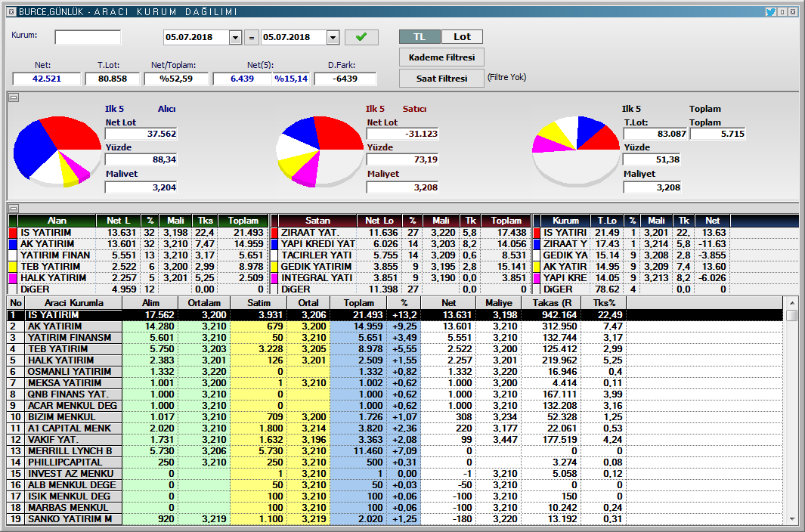Image resolution: width=805 pixels, height=532 pixels.
Task: Open the end date dropdown
Action: (333, 38)
